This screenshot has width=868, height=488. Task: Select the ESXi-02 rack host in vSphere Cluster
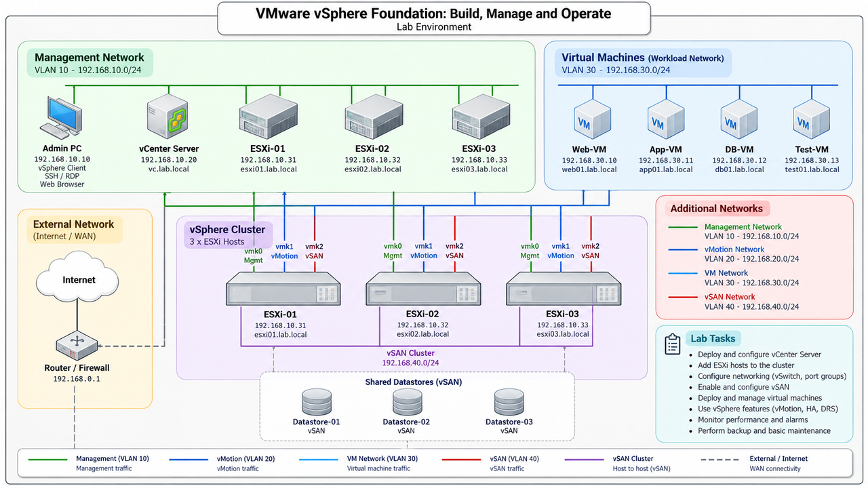coord(422,288)
